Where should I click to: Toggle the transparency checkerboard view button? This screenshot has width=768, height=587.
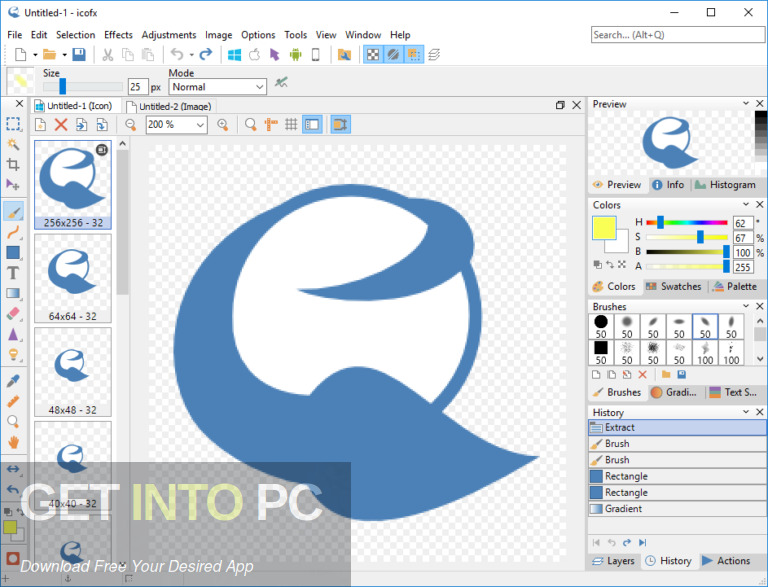click(373, 54)
